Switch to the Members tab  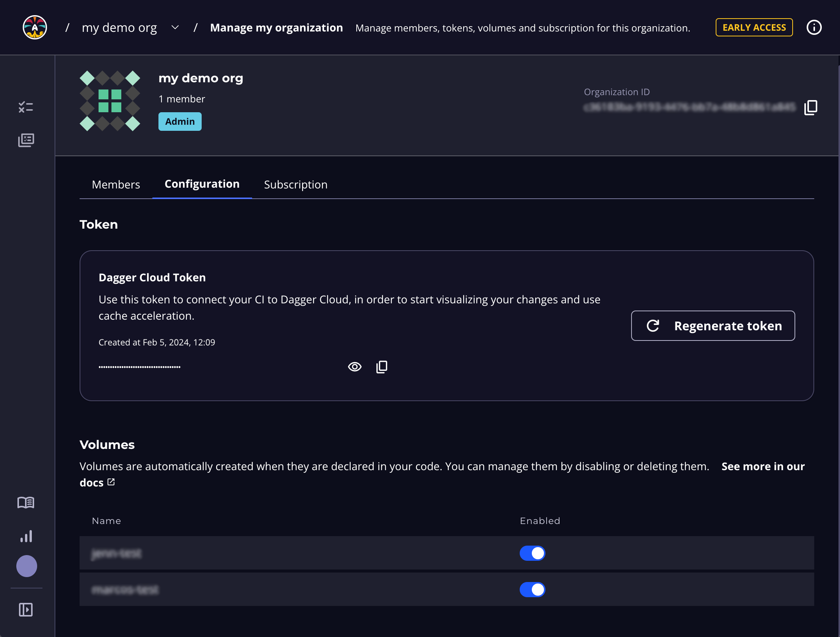(x=116, y=185)
